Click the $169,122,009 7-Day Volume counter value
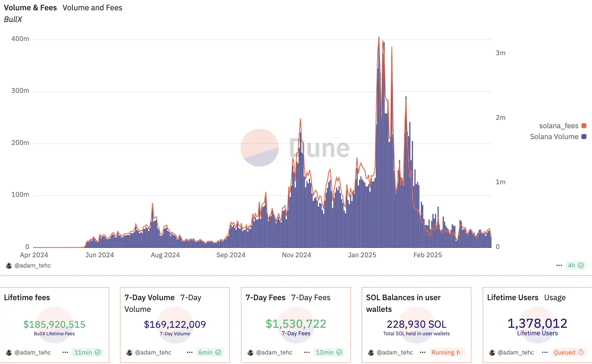Viewport: 592px width, 364px height. point(175,324)
